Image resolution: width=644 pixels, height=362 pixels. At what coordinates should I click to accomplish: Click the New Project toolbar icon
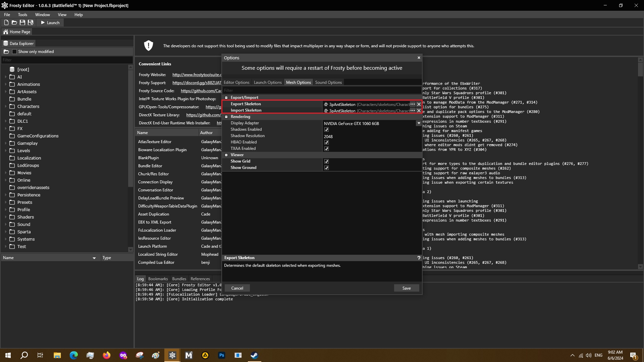pyautogui.click(x=6, y=22)
